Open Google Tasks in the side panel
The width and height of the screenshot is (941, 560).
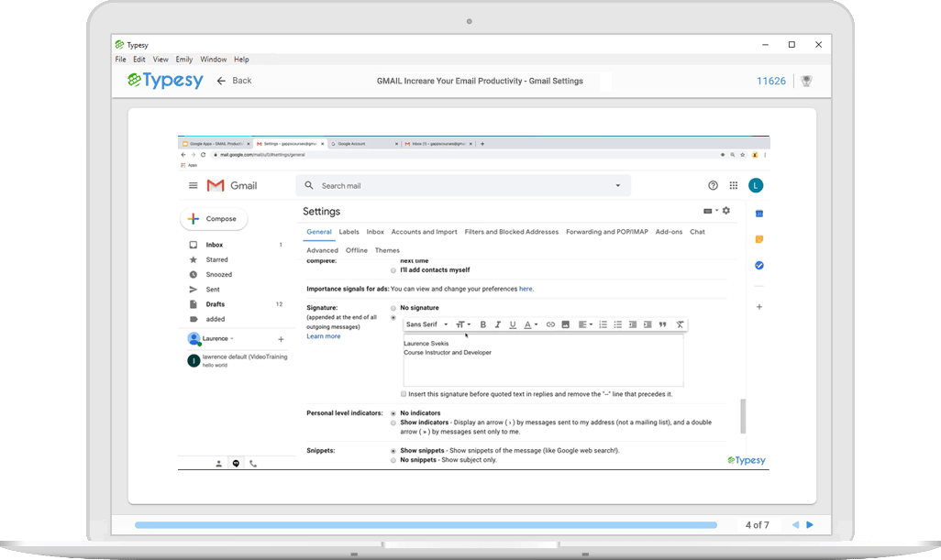(x=759, y=265)
